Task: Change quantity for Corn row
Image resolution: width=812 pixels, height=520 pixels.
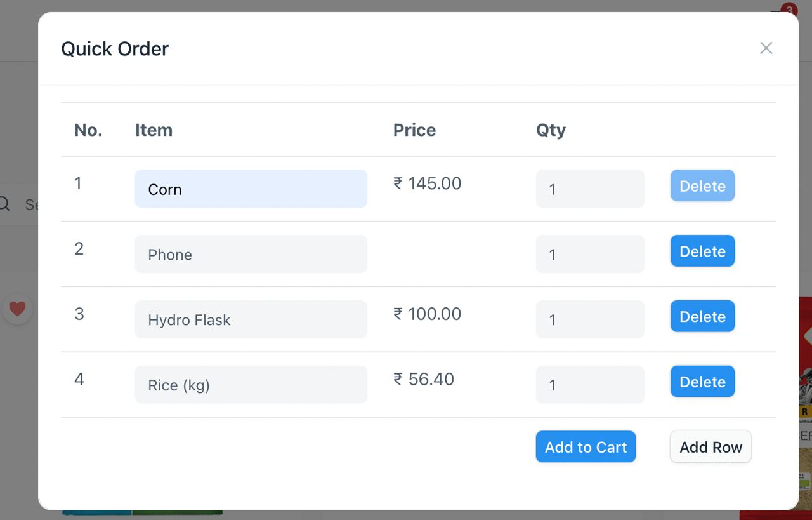Action: point(590,189)
